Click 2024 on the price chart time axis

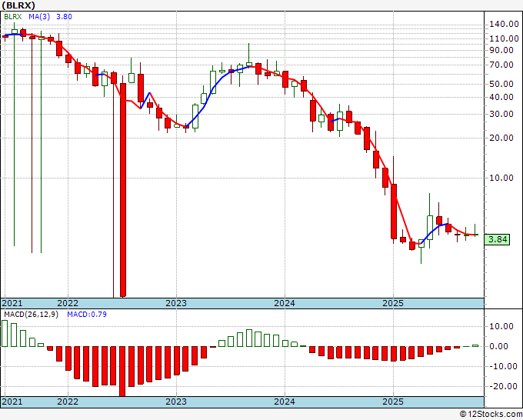tap(285, 303)
